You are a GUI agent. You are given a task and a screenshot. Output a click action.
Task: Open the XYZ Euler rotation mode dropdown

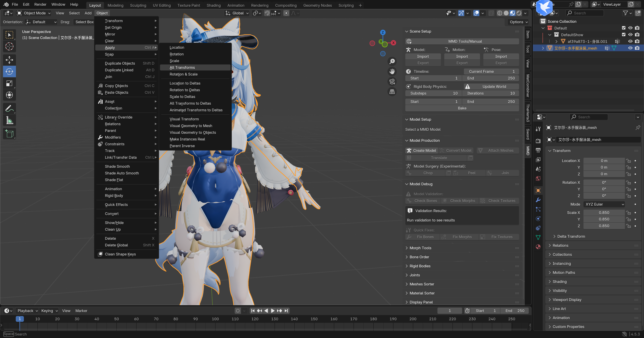point(604,204)
